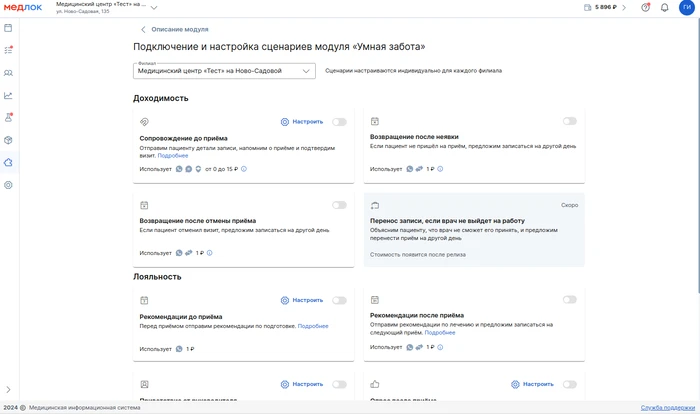Enable the «Сопровождение до приёма» scenario toggle
The height and width of the screenshot is (414, 700).
339,122
